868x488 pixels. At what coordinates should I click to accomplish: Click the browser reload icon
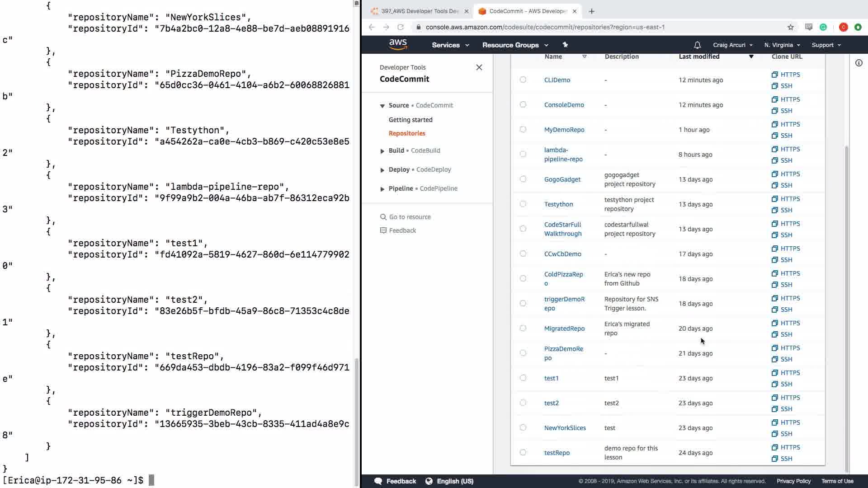tap(401, 27)
